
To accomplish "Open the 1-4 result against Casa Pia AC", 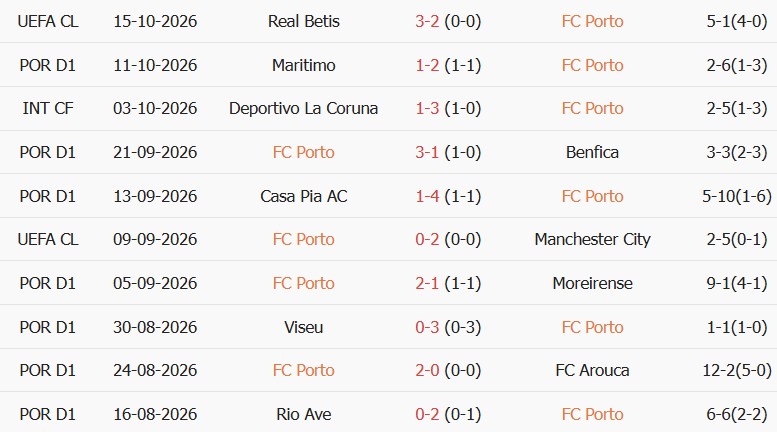I will pos(427,196).
